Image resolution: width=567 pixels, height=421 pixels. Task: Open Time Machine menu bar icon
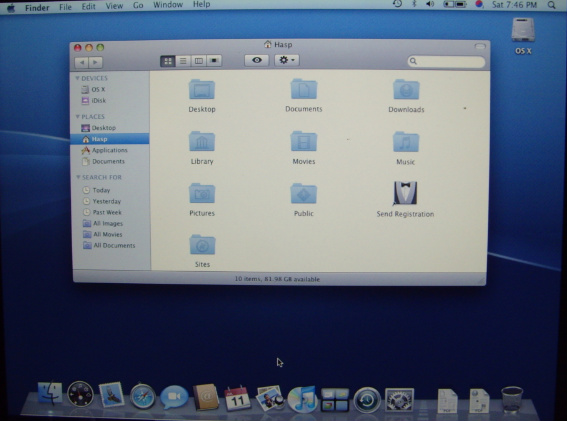tap(397, 4)
